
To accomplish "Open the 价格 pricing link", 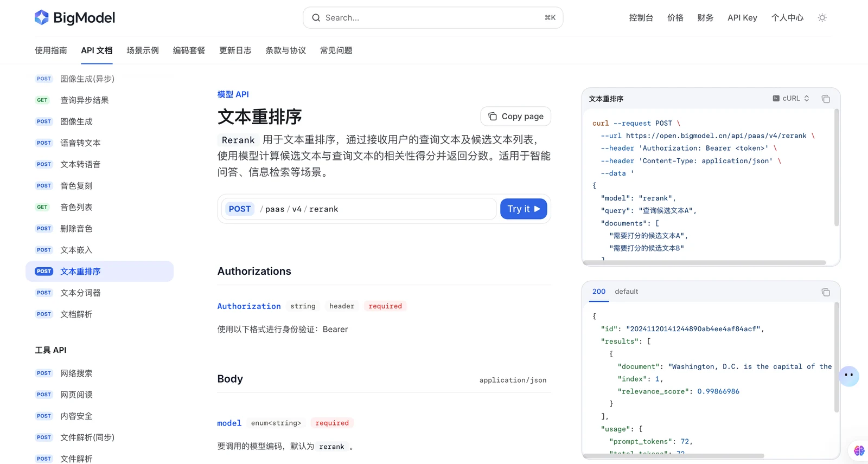I will (675, 18).
